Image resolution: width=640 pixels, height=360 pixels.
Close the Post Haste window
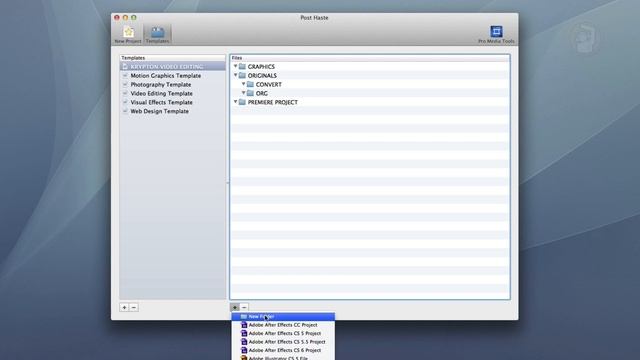tap(117, 18)
